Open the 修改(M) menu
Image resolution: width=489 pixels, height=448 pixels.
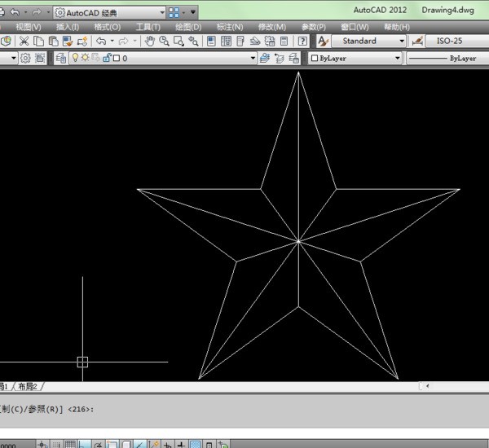[271, 27]
